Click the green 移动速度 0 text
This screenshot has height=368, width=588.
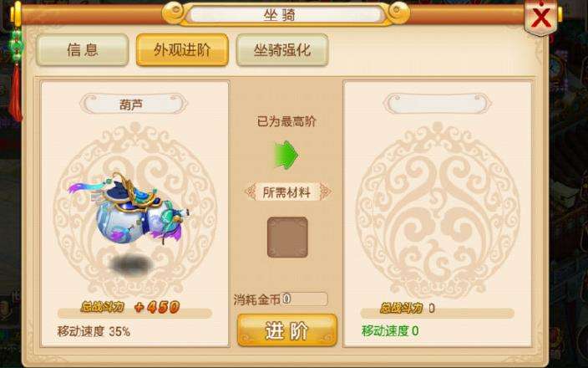[x=390, y=331]
